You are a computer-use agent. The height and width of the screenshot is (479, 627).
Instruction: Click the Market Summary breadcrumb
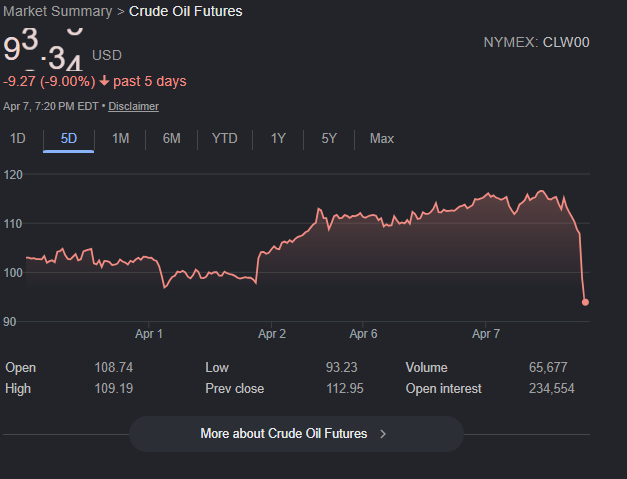tap(58, 11)
